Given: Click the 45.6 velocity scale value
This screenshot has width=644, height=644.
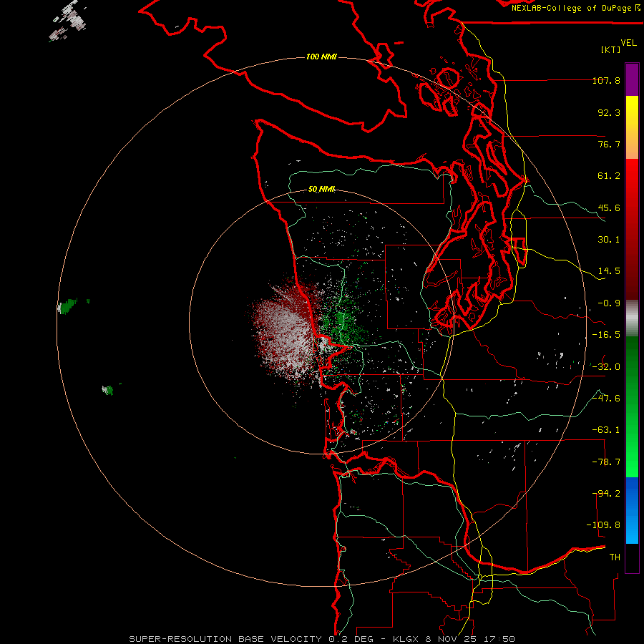Looking at the screenshot, I should 609,208.
